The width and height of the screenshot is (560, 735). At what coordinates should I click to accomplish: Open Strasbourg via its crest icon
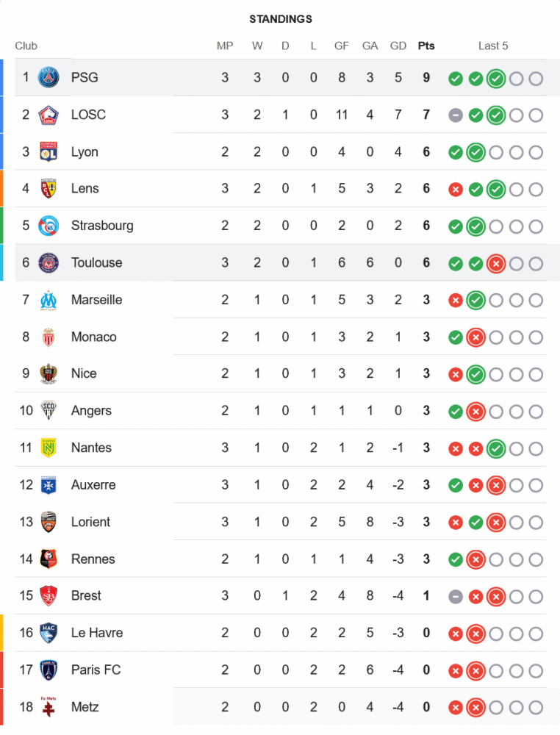(49, 226)
